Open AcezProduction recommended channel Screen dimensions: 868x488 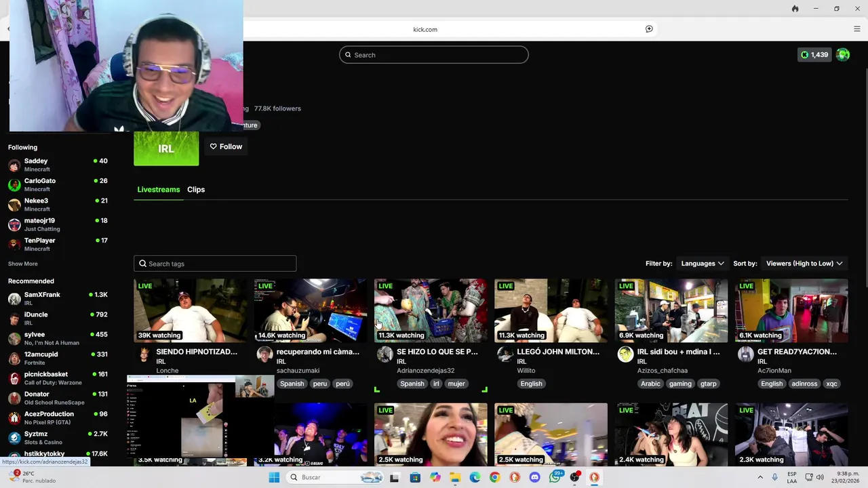(x=58, y=418)
